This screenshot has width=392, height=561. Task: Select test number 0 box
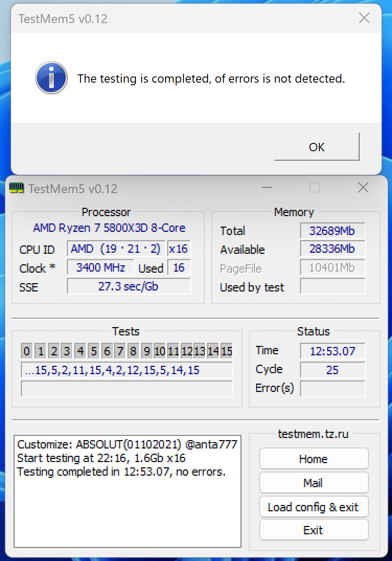click(x=27, y=351)
